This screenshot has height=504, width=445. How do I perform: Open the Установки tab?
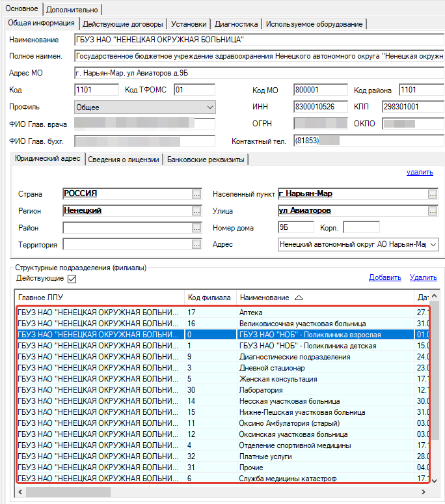pos(189,24)
